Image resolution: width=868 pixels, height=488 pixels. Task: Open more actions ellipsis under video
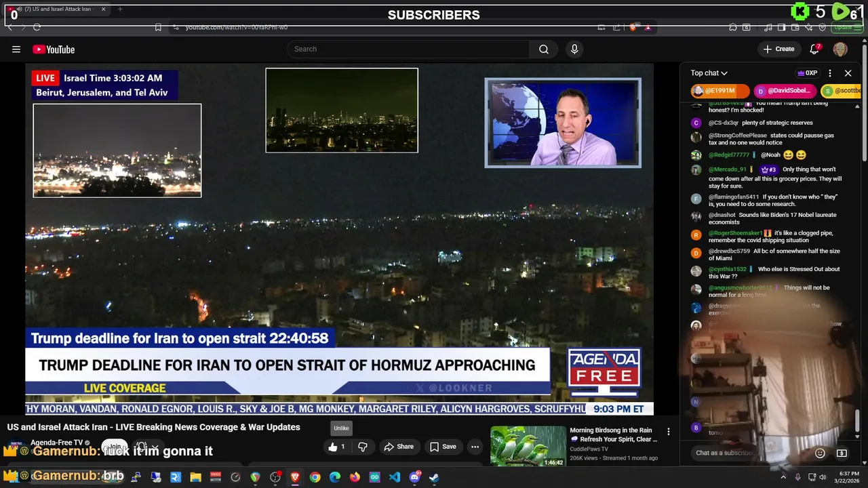pos(475,447)
